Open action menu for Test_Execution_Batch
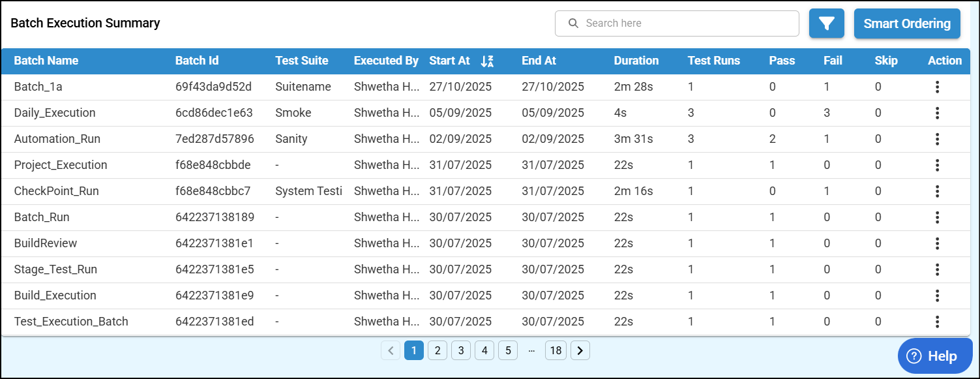The height and width of the screenshot is (379, 980). 937,322
